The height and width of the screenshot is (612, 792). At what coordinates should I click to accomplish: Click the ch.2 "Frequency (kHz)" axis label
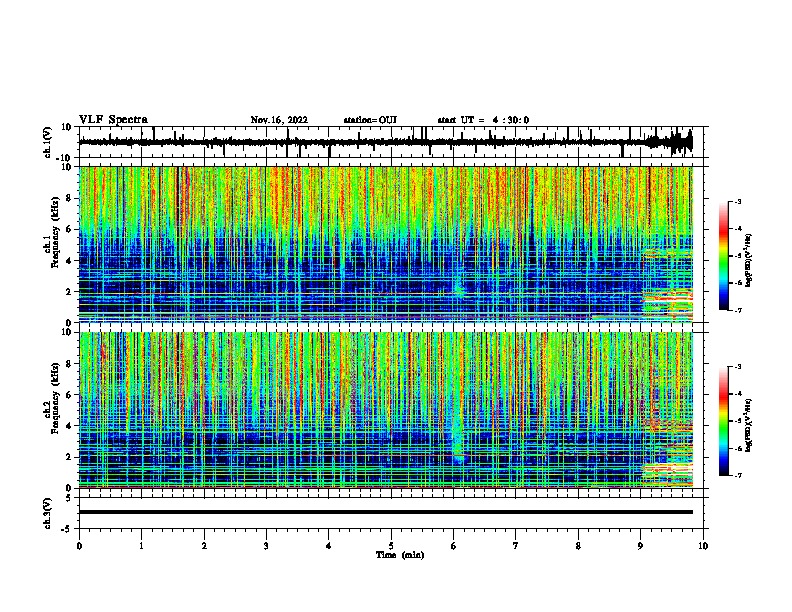(x=55, y=398)
